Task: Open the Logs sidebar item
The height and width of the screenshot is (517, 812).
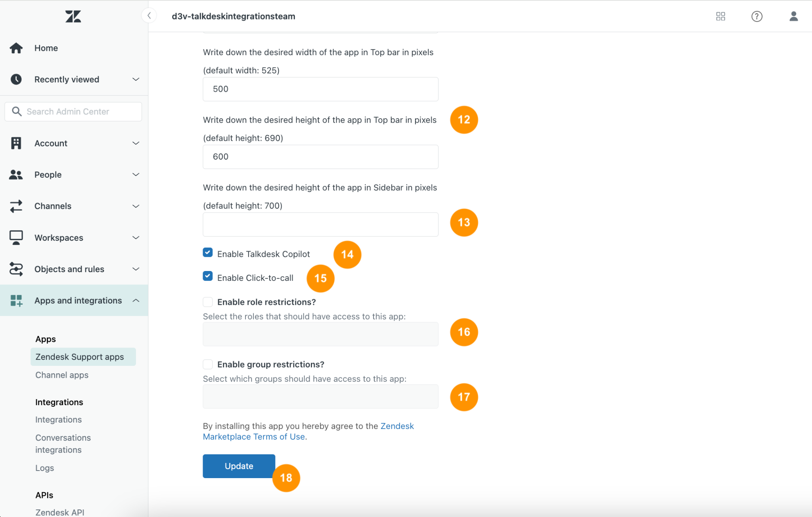Action: coord(44,468)
